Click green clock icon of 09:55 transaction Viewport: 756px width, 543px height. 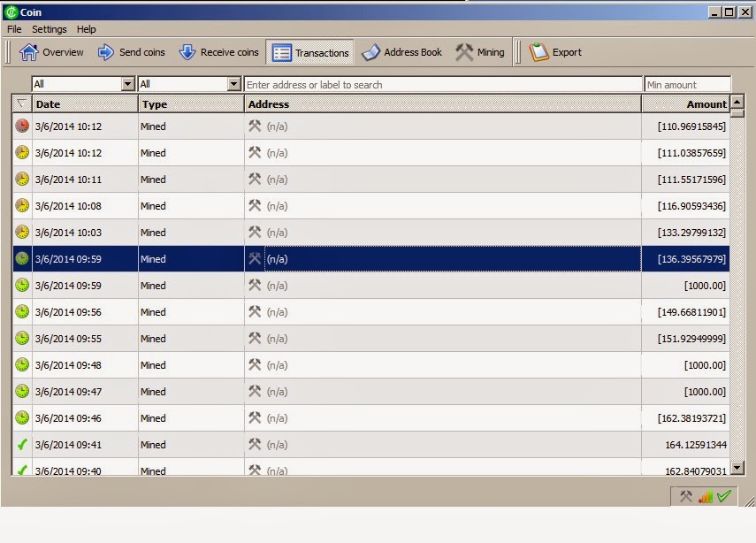point(22,338)
